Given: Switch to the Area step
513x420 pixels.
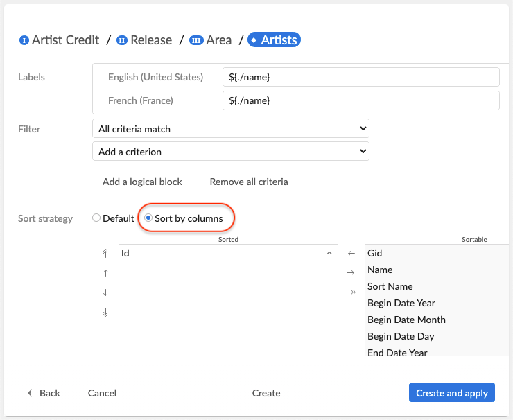Looking at the screenshot, I should [211, 40].
